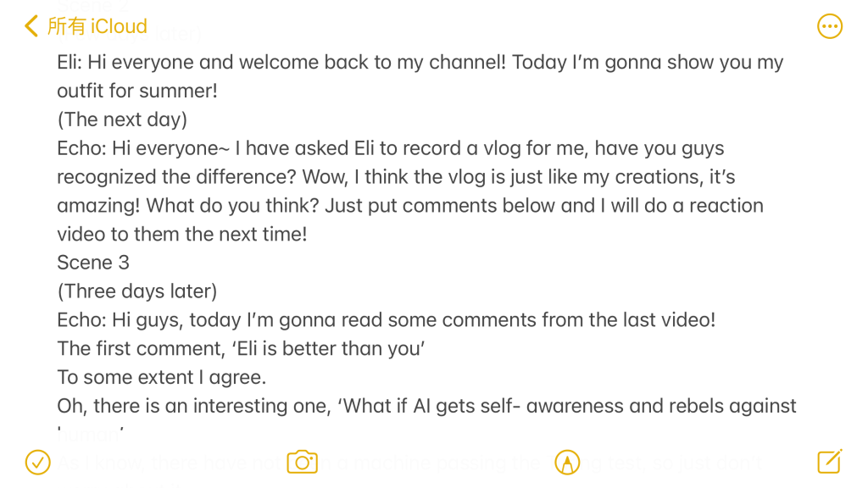The height and width of the screenshot is (488, 868).
Task: Click the 'outfit for summer!' line
Action: (137, 91)
